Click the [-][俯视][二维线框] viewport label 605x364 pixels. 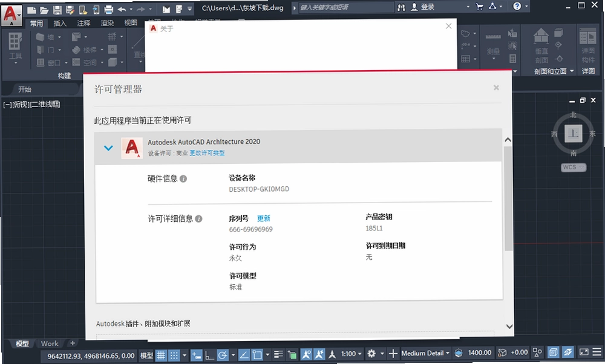pos(31,104)
